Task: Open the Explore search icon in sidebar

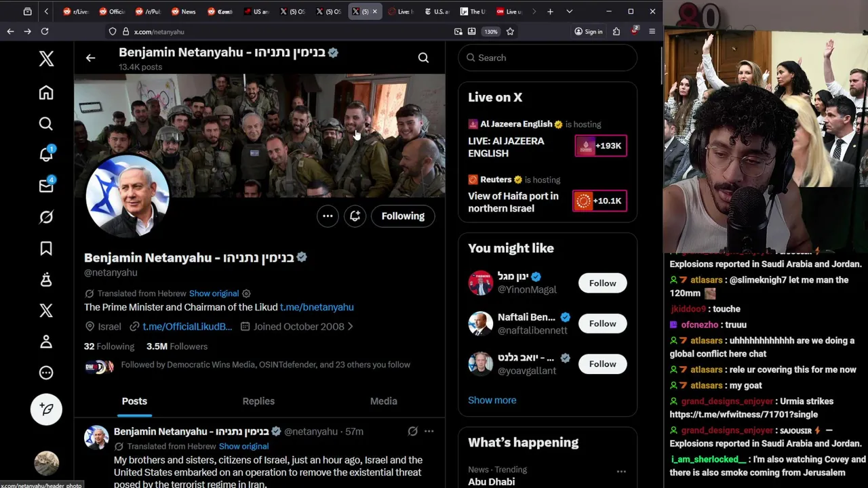Action: point(46,124)
